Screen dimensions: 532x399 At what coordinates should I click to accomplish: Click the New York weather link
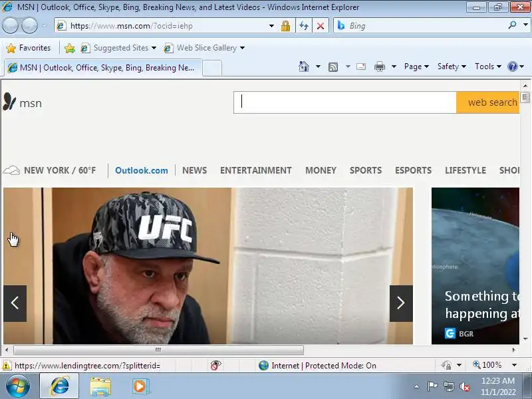click(49, 170)
